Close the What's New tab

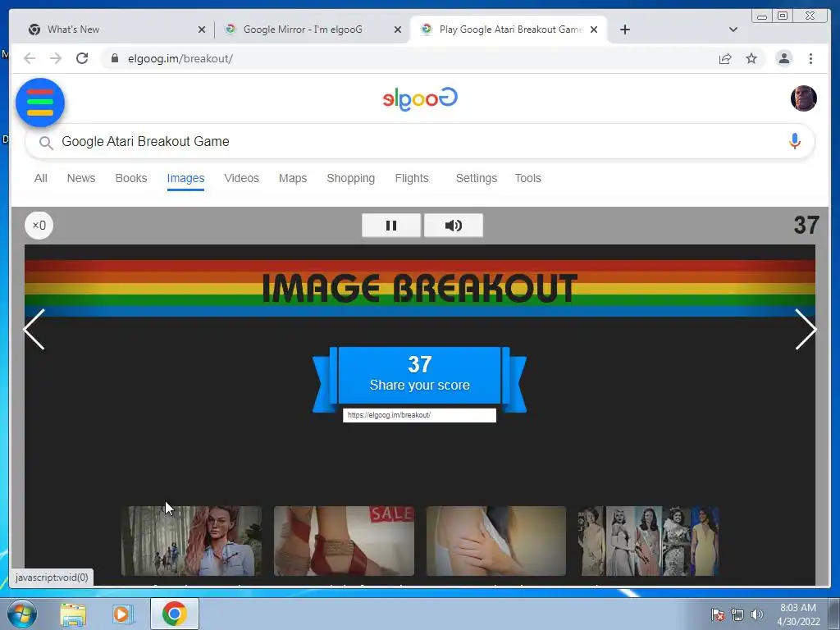202,30
